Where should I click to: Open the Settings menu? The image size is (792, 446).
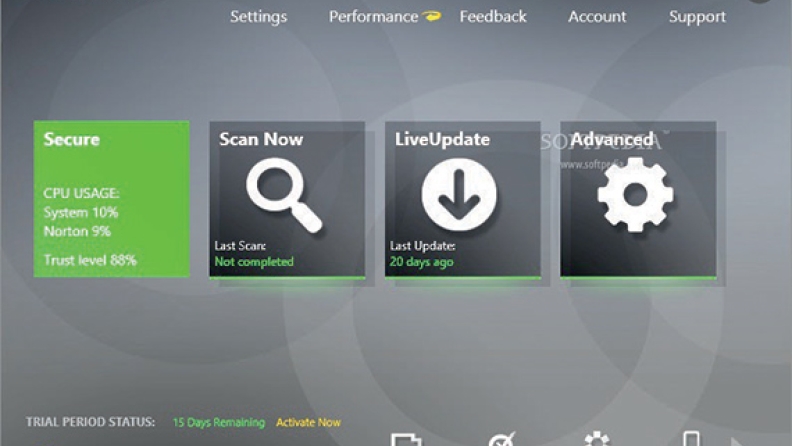pos(258,17)
